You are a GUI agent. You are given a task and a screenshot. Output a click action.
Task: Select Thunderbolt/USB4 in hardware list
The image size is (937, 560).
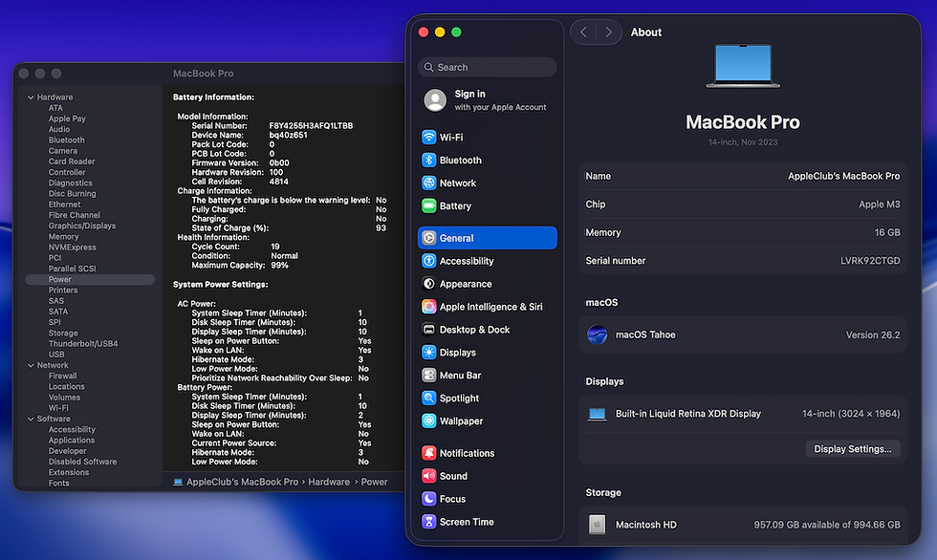(83, 344)
